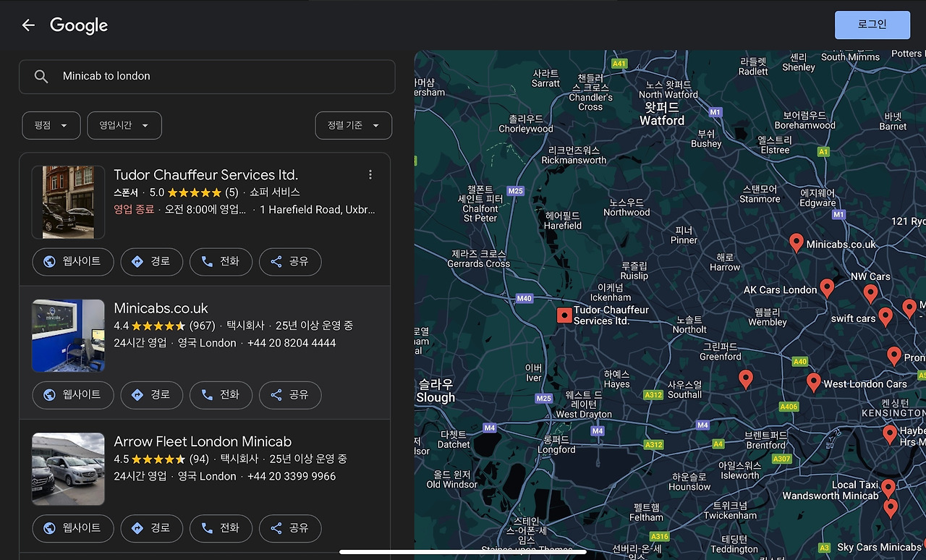926x560 pixels.
Task: Call Arrow Fleet London Minicab via 전화 button
Action: click(x=221, y=528)
